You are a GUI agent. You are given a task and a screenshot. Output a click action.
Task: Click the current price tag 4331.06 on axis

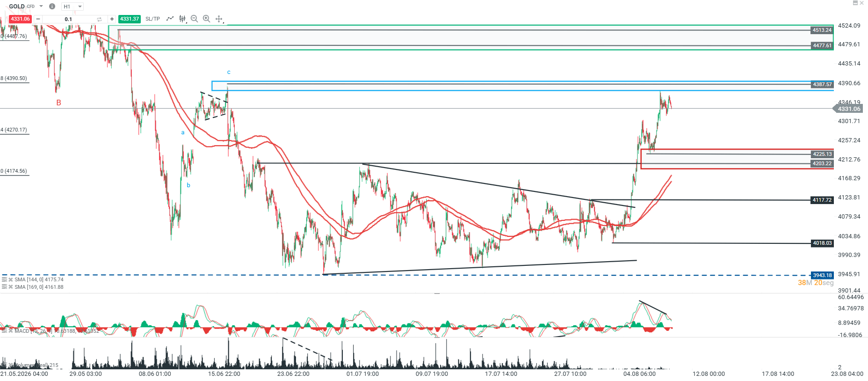pyautogui.click(x=848, y=109)
